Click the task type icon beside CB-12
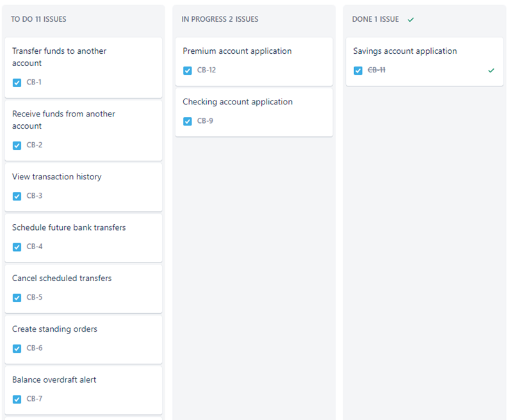513x420 pixels. click(x=188, y=70)
